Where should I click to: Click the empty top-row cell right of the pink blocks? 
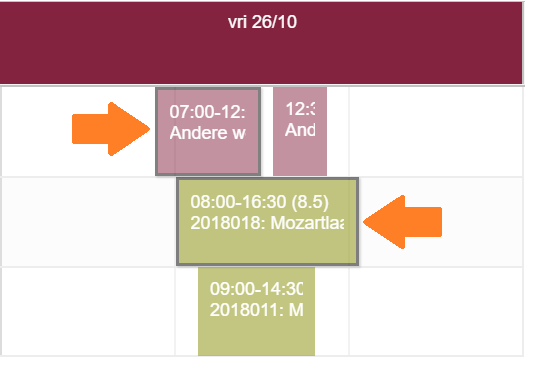click(x=436, y=131)
